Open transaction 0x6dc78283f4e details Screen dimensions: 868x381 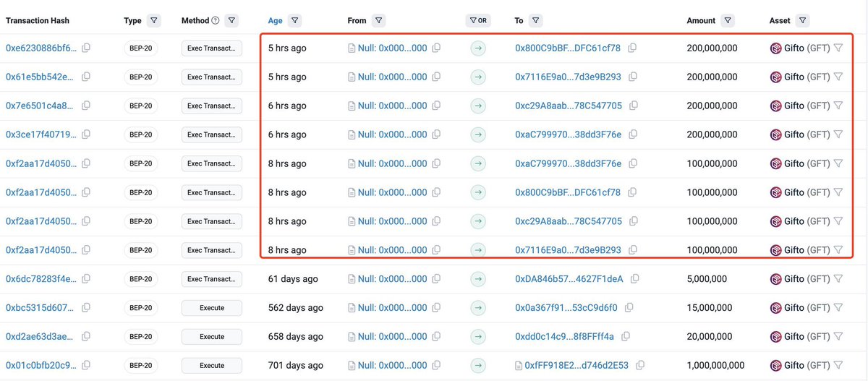click(41, 279)
